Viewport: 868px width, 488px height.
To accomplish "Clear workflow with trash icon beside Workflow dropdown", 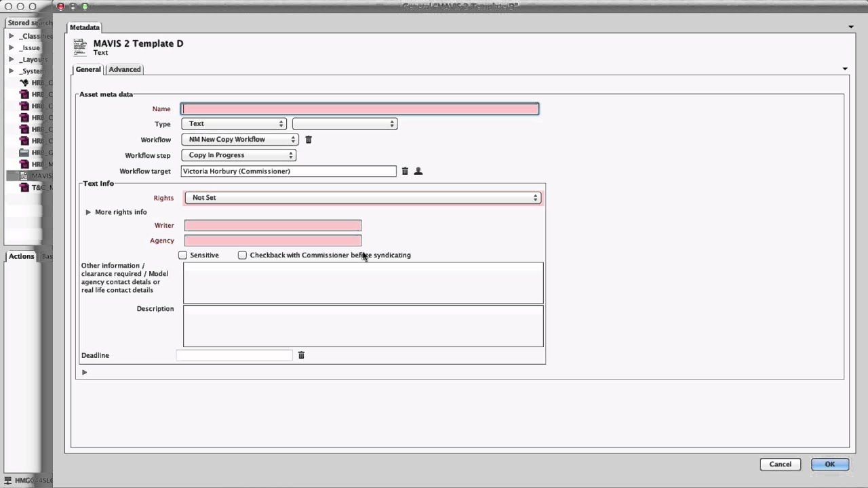I will (x=309, y=140).
